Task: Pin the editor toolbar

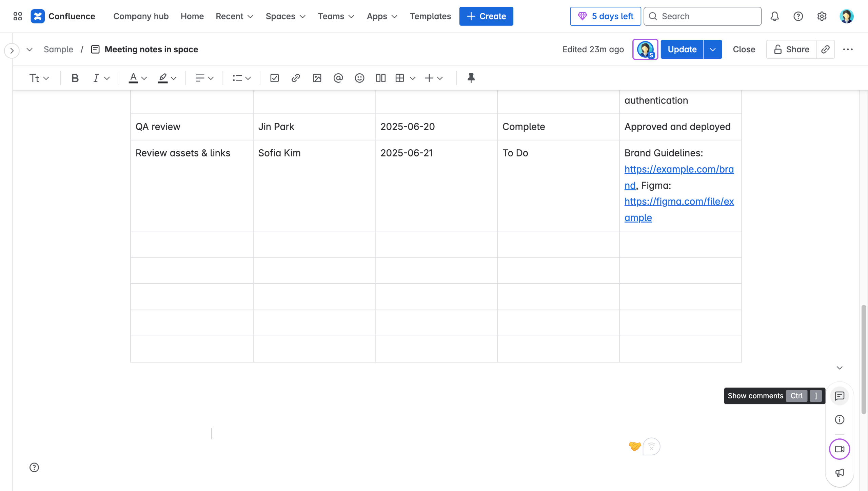Action: 471,78
